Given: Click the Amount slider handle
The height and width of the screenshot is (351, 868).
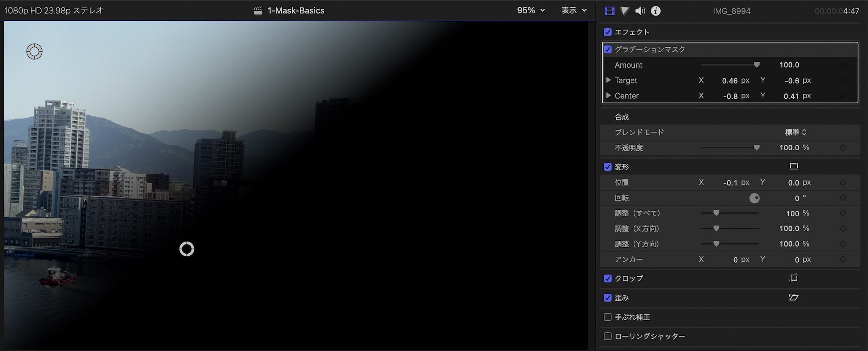Looking at the screenshot, I should pos(756,65).
